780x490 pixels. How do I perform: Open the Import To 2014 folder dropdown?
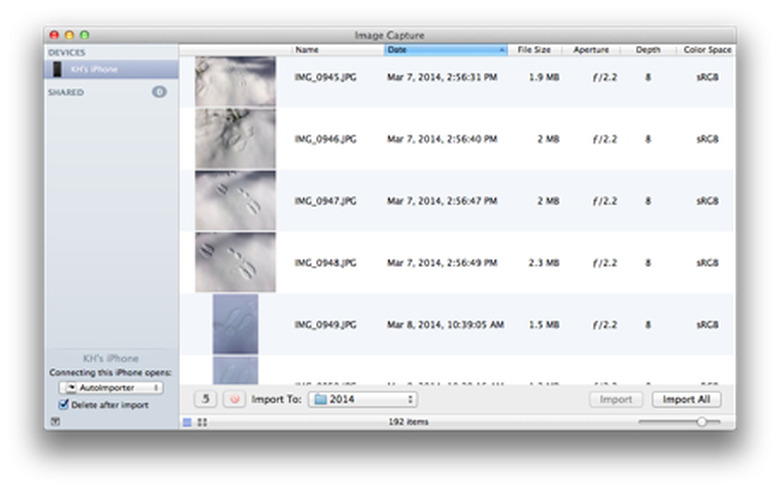pyautogui.click(x=362, y=399)
